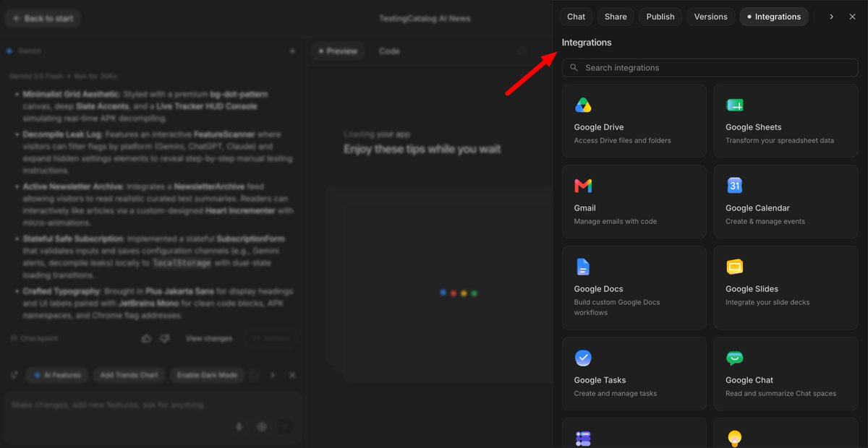
Task: Click the plus circle icon in the prompt box
Action: click(262, 427)
